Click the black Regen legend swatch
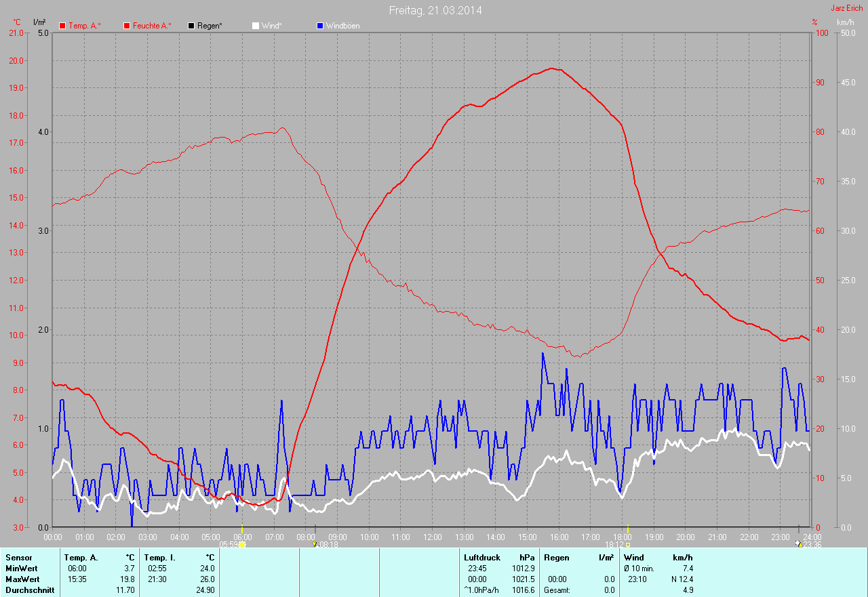868x597 pixels. click(191, 26)
